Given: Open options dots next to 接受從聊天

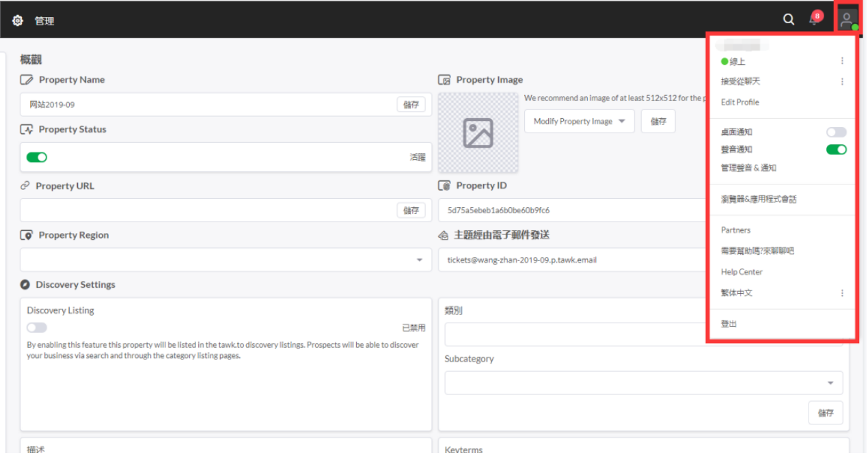Looking at the screenshot, I should pos(842,81).
